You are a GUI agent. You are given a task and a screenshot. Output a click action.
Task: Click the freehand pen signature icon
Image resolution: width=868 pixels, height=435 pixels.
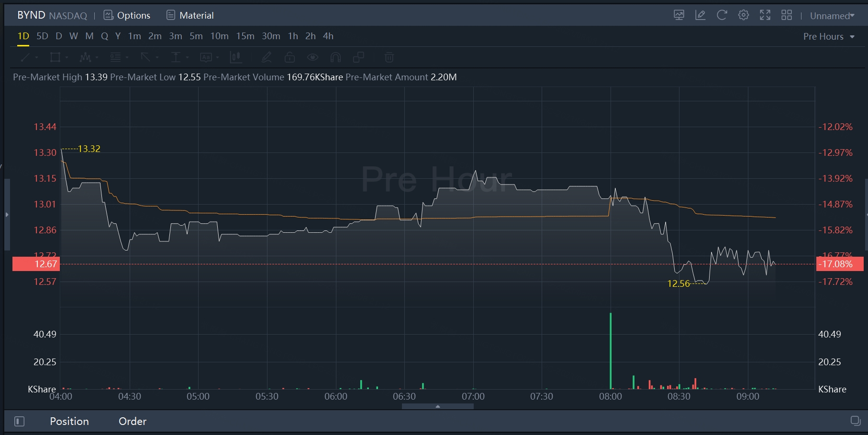pyautogui.click(x=267, y=57)
